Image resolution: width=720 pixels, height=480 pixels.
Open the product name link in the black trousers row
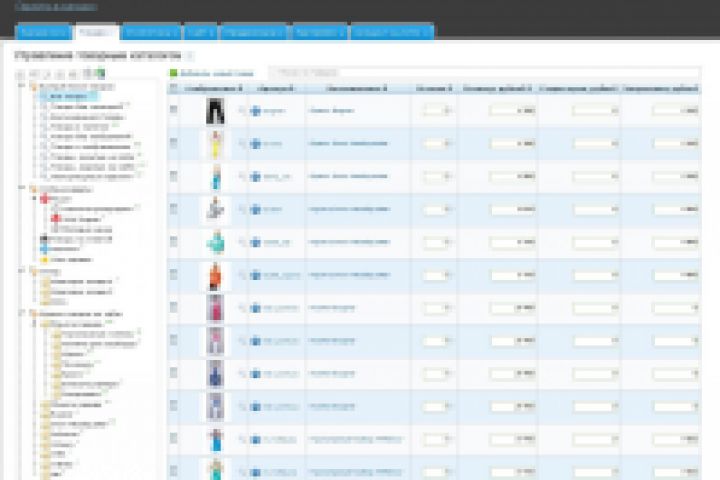(x=331, y=111)
